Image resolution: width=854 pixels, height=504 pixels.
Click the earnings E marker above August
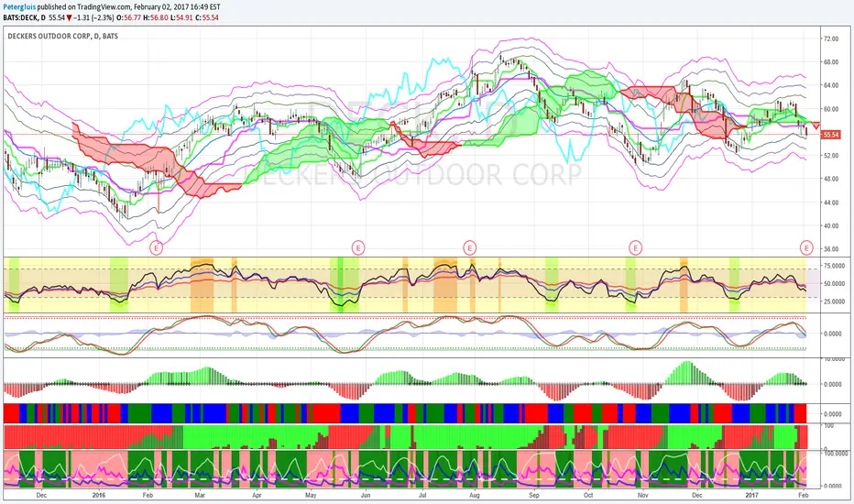coord(469,248)
